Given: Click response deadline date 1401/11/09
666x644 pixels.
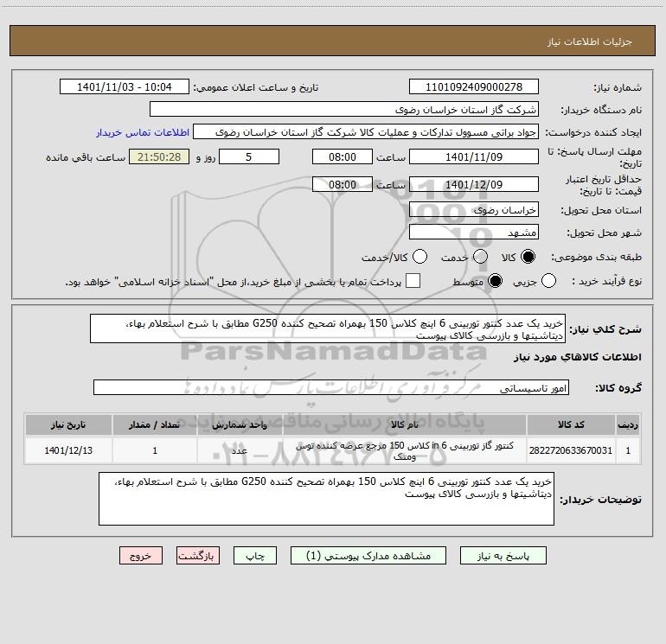Looking at the screenshot, I should click(474, 156).
